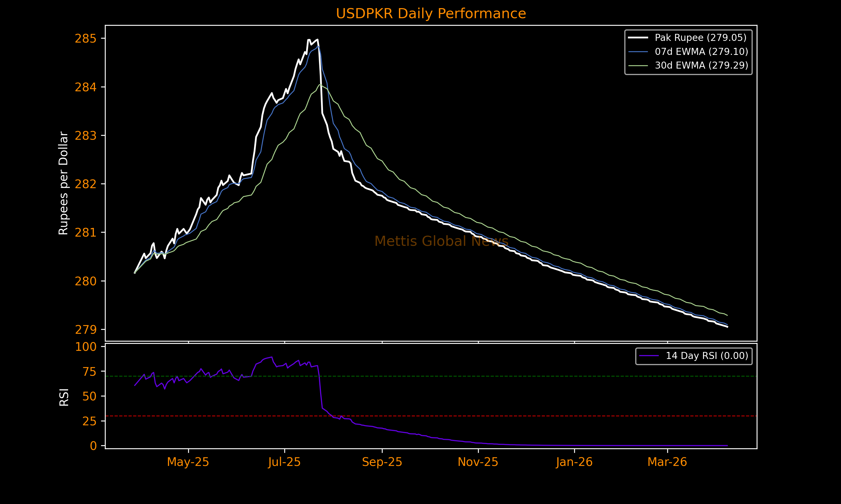Click the 30d EWMA legend entry
Screen dimensions: 841x504
click(x=701, y=65)
